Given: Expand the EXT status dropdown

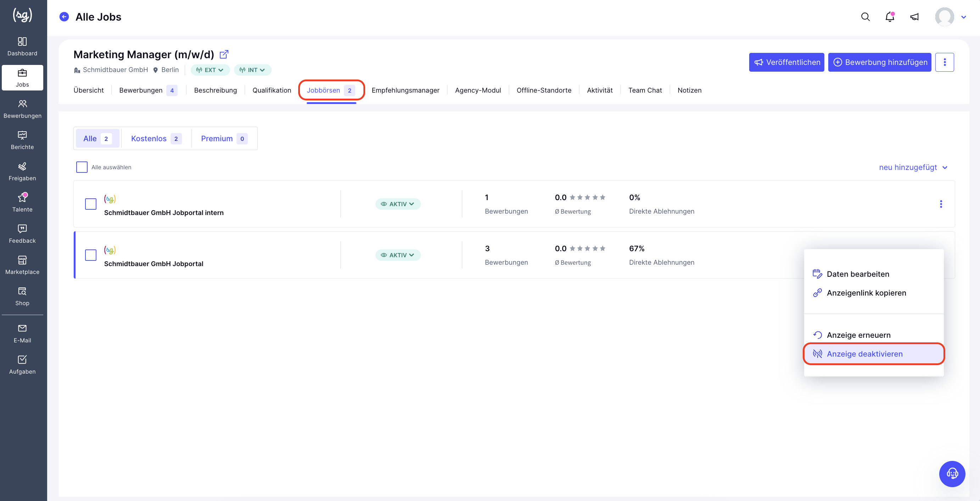Looking at the screenshot, I should pos(210,70).
